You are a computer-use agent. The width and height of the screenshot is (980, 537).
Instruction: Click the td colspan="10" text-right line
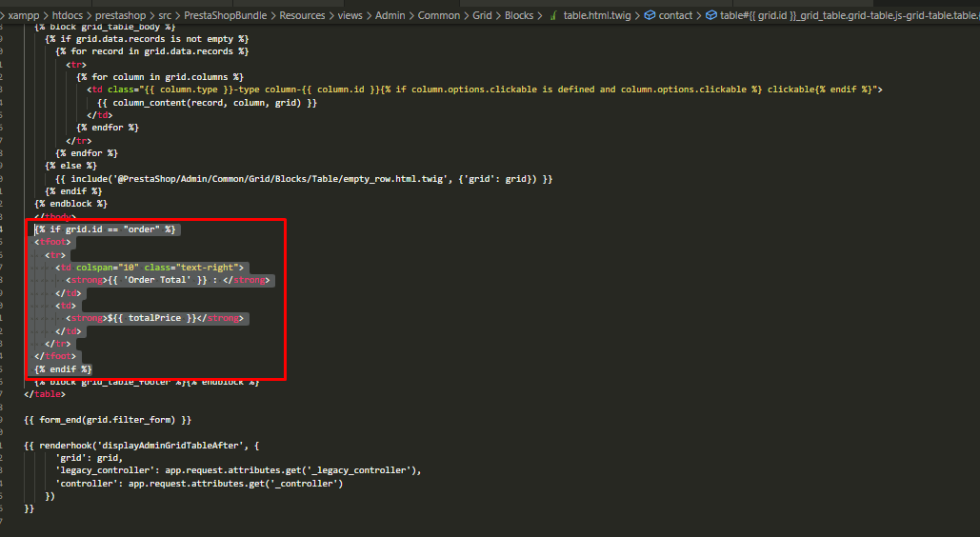(150, 268)
